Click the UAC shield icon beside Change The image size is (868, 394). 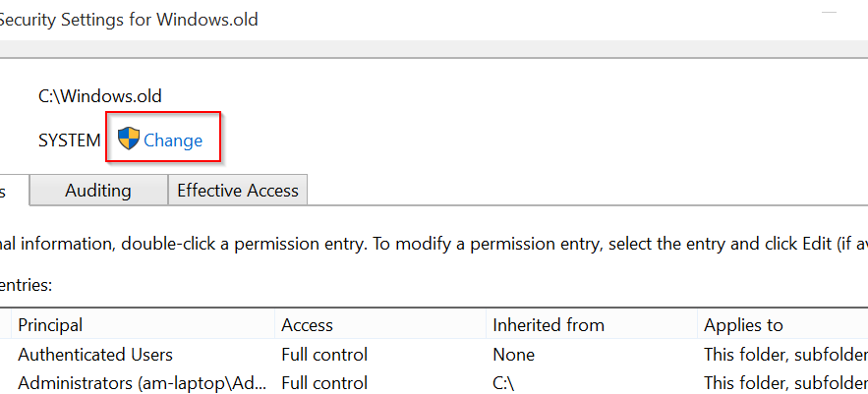coord(129,140)
